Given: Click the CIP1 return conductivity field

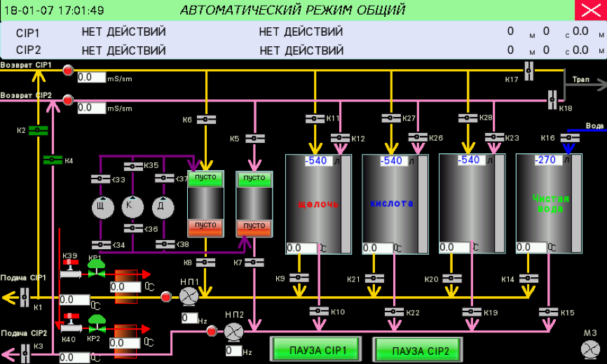Looking at the screenshot, I should tap(91, 77).
